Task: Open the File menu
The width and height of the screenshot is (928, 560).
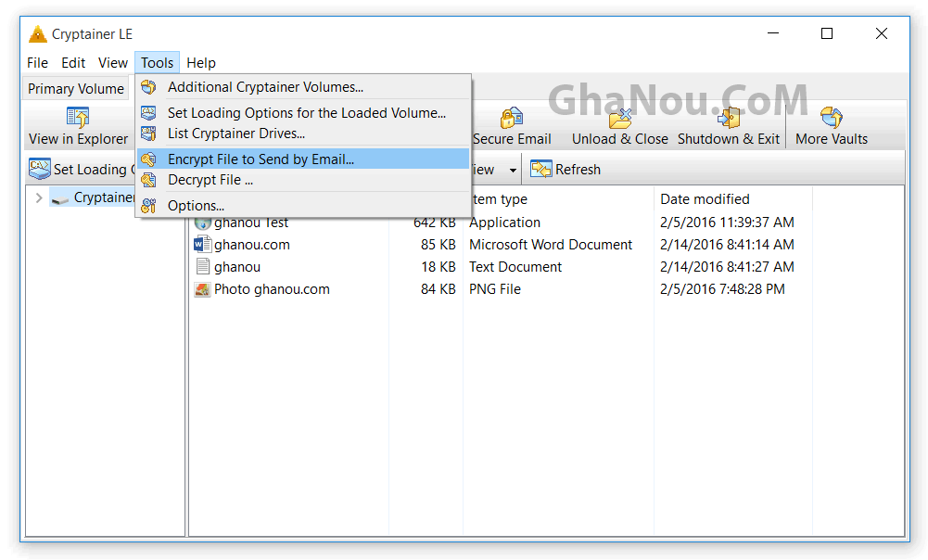Action: 37,63
